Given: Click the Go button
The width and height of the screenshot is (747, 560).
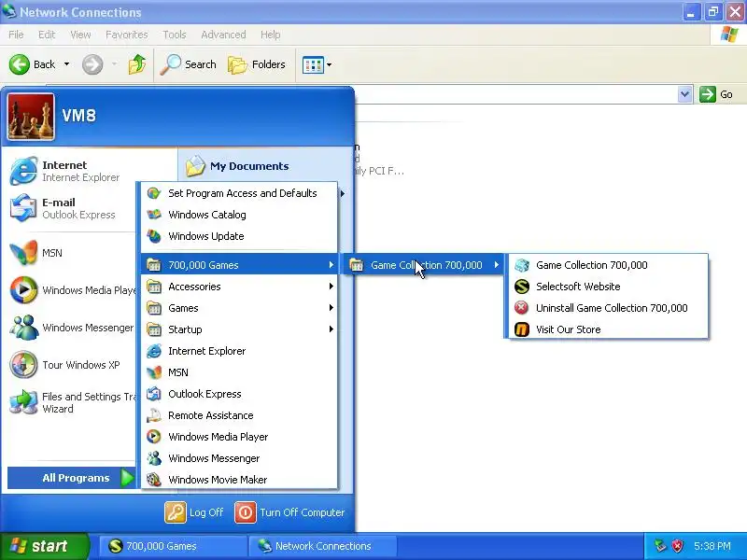Looking at the screenshot, I should point(716,94).
